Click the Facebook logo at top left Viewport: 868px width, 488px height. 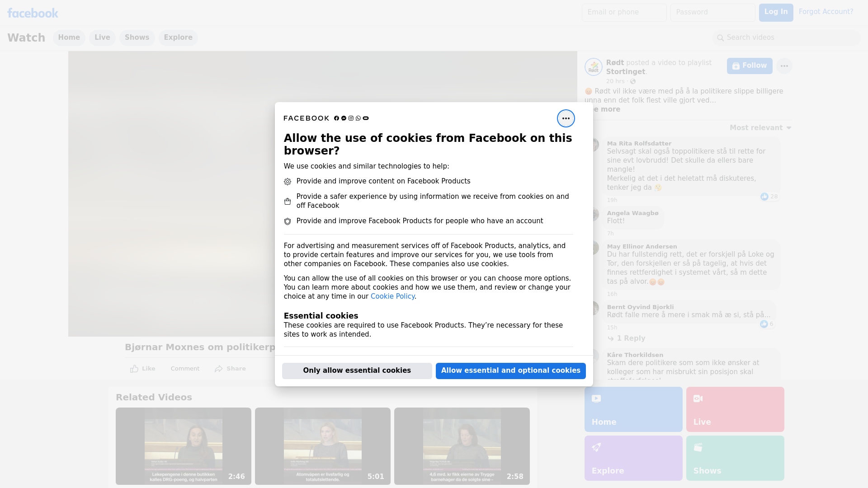tap(33, 13)
